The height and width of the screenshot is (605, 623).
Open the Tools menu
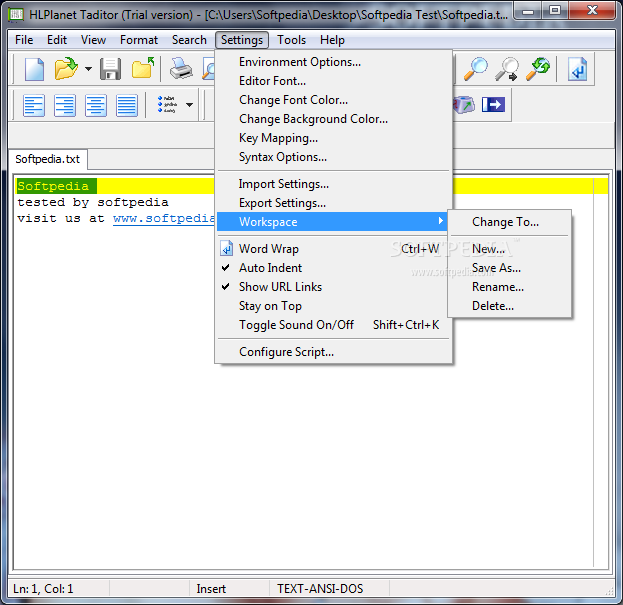coord(291,40)
